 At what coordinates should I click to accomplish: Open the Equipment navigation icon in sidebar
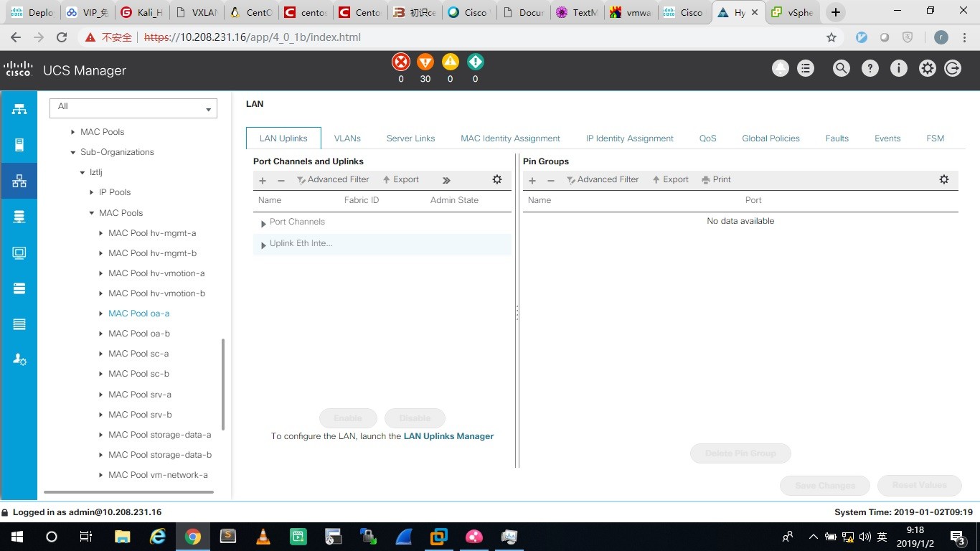coord(19,109)
